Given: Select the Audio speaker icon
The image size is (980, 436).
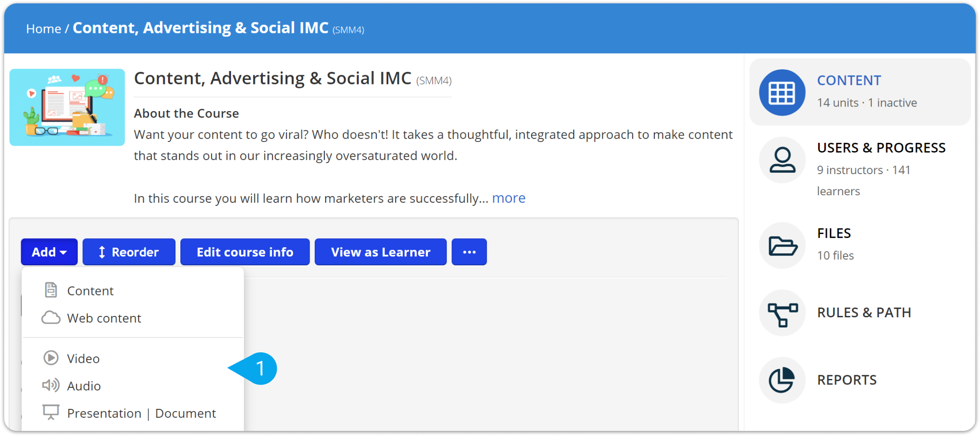Looking at the screenshot, I should (x=51, y=385).
